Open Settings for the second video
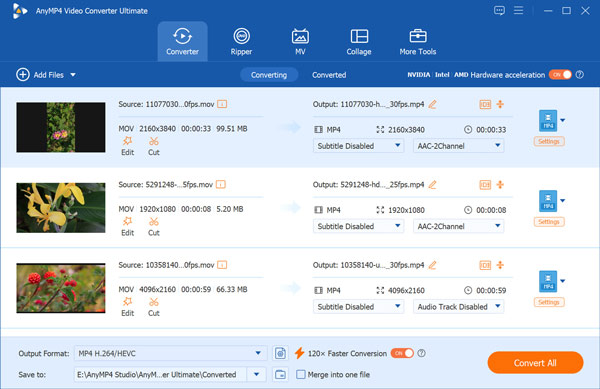600x389 pixels. click(549, 222)
